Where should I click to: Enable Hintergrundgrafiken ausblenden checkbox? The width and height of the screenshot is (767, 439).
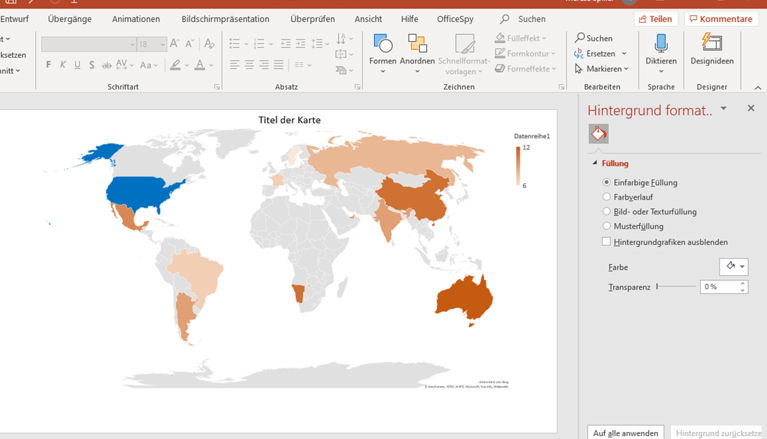[607, 242]
